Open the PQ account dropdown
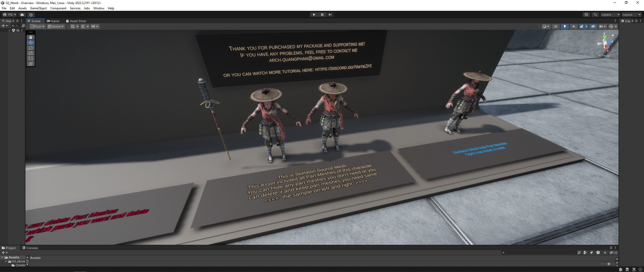The height and width of the screenshot is (272, 644). pyautogui.click(x=9, y=15)
